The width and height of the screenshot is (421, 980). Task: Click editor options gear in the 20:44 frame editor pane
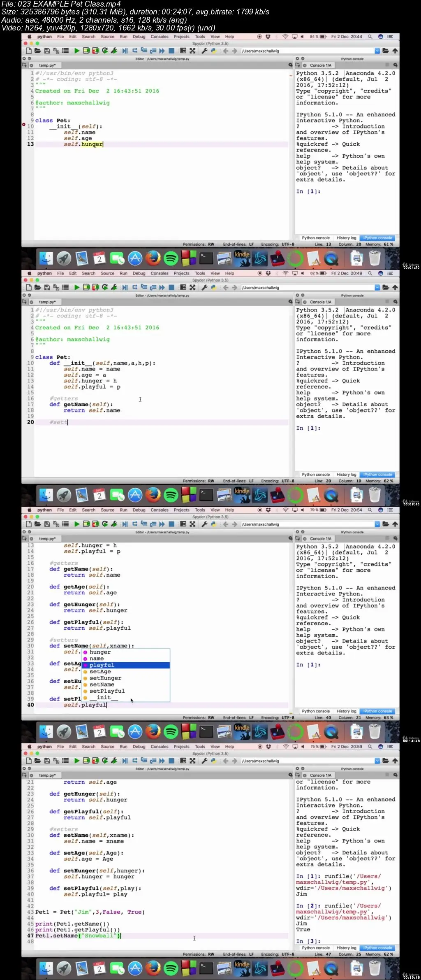tap(290, 65)
